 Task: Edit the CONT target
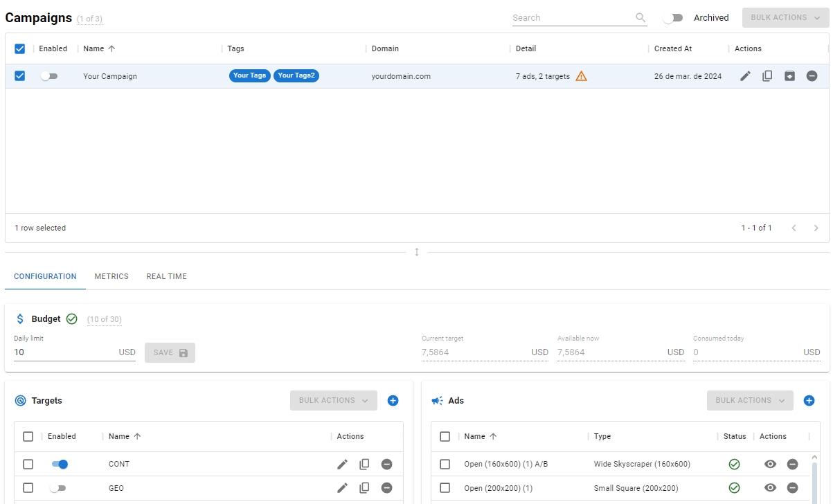coord(342,464)
